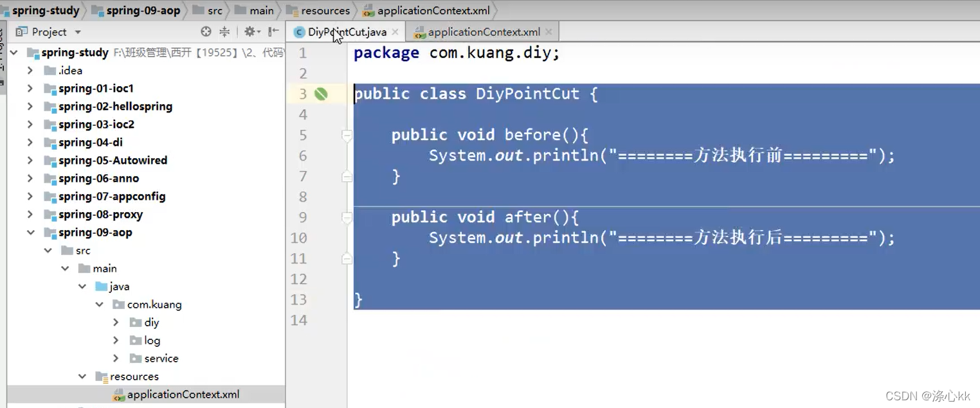Image resolution: width=980 pixels, height=408 pixels.
Task: Expand the spring-07-appconfig module
Action: [x=30, y=197]
